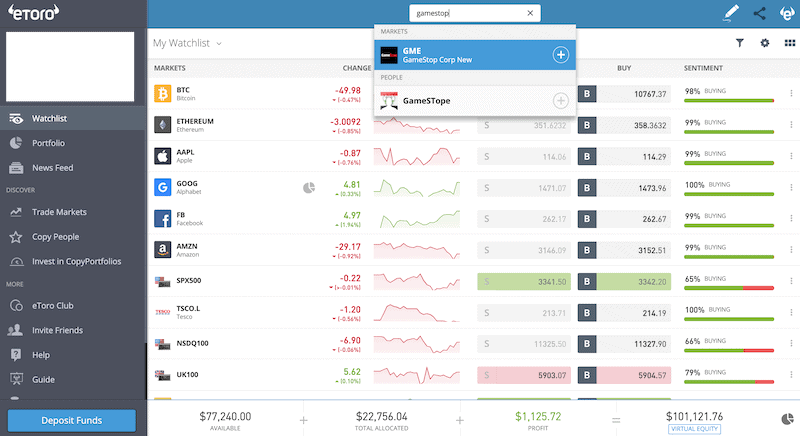The width and height of the screenshot is (800, 436).
Task: Select the GameSTope people result
Action: (x=475, y=100)
